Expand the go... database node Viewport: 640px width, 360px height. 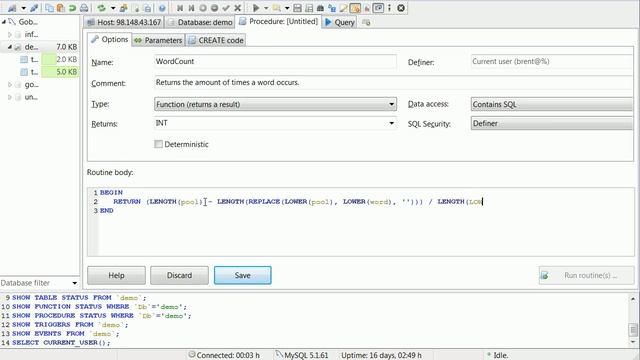coord(10,85)
